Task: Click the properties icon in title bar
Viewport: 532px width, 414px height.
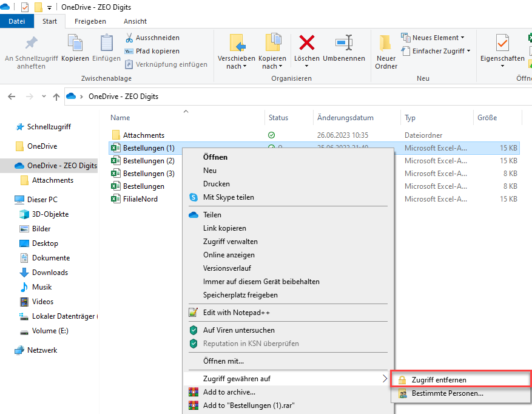Action: tap(25, 7)
